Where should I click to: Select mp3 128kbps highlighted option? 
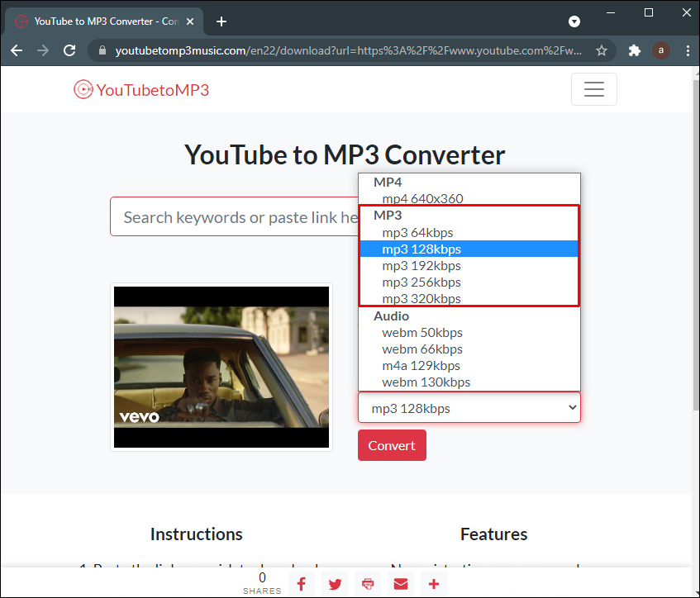(x=469, y=249)
